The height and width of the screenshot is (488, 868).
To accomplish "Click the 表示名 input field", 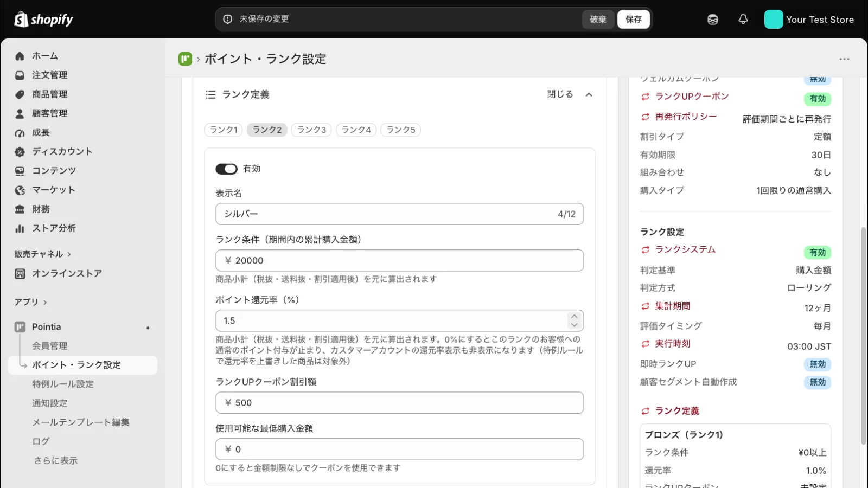I will click(x=400, y=214).
